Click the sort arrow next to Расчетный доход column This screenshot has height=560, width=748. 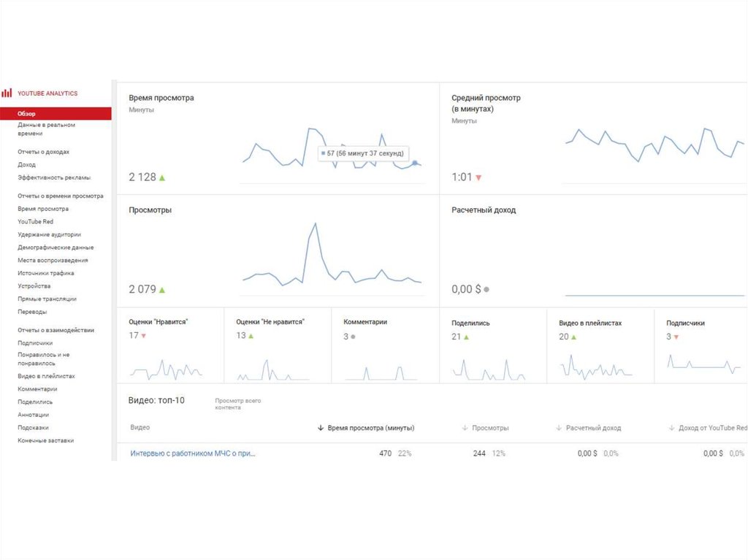click(x=559, y=428)
